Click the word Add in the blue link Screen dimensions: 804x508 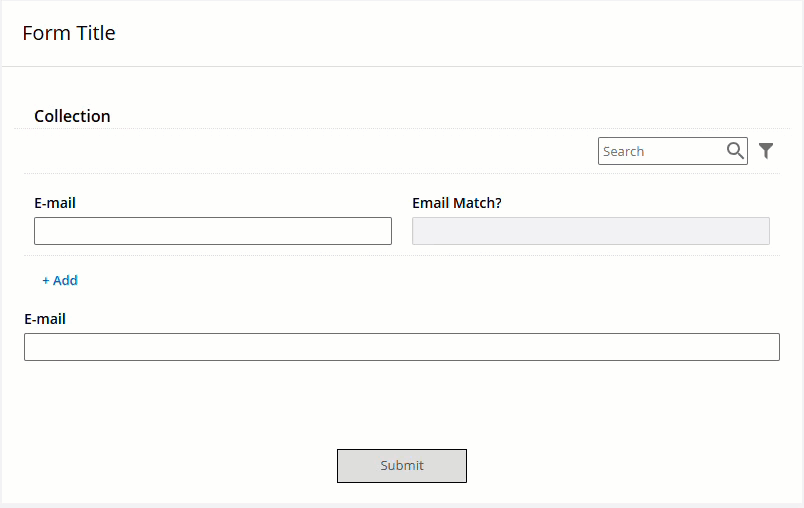point(65,280)
